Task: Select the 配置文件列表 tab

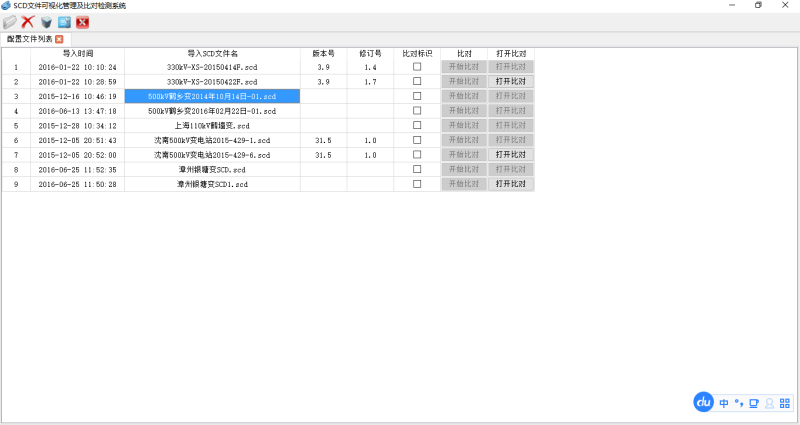Action: 29,39
